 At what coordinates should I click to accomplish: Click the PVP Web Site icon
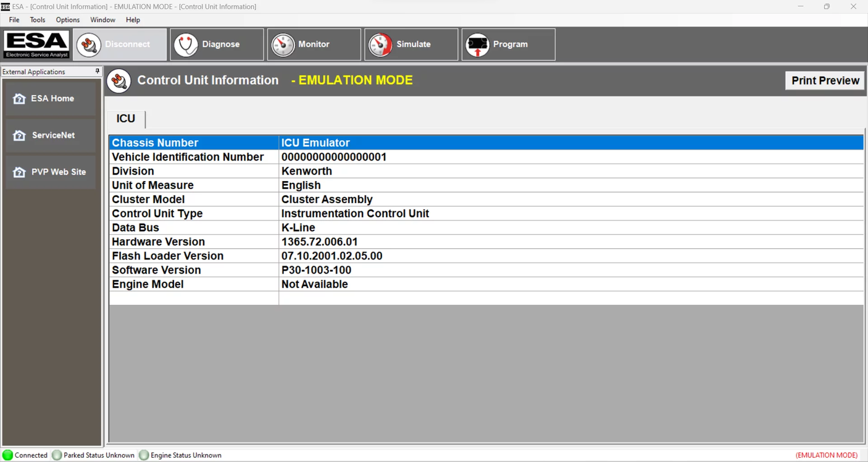19,172
